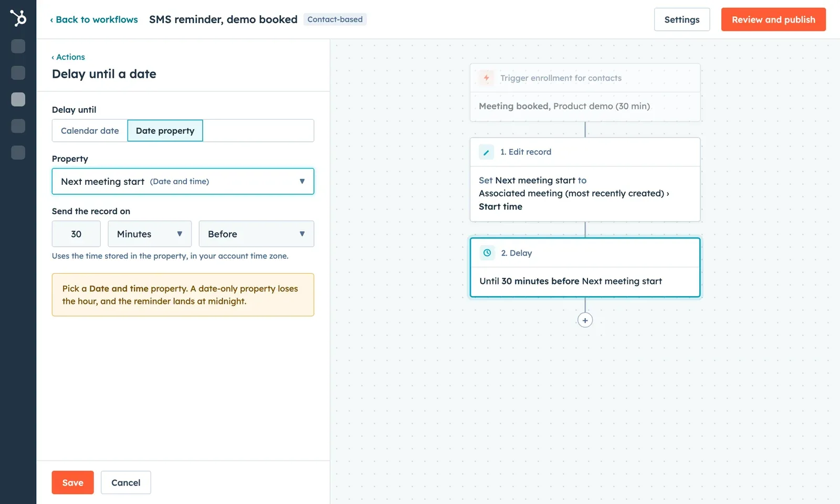Image resolution: width=840 pixels, height=504 pixels.
Task: Select the Calendar date option
Action: coord(90,131)
